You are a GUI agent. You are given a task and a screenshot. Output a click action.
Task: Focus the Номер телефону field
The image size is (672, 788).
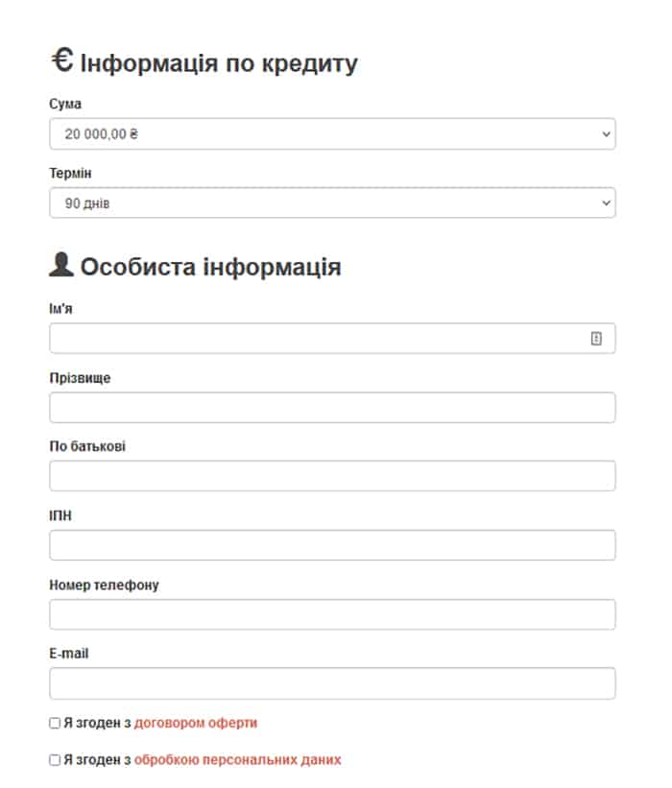(332, 614)
